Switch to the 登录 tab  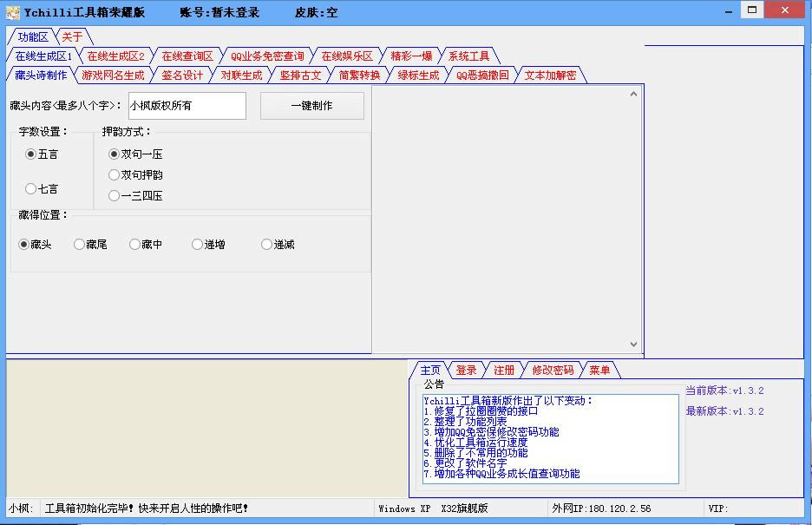pyautogui.click(x=466, y=371)
